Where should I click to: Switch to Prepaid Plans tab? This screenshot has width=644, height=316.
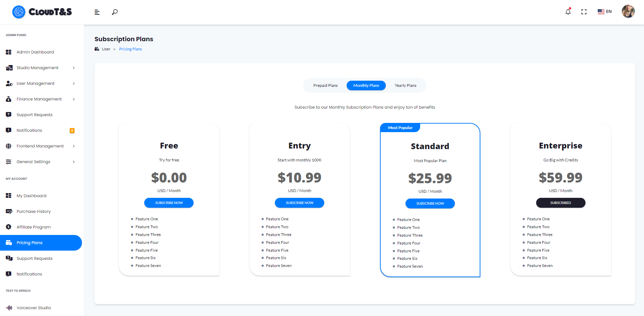tap(325, 85)
